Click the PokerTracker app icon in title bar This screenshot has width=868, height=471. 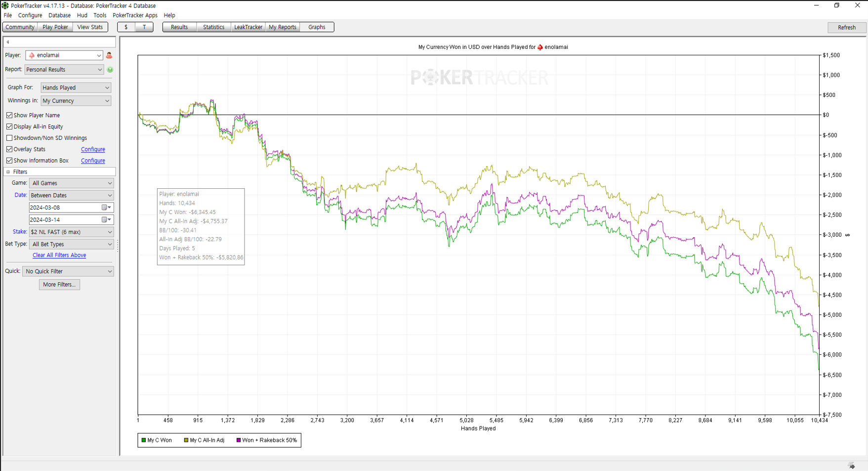5,5
